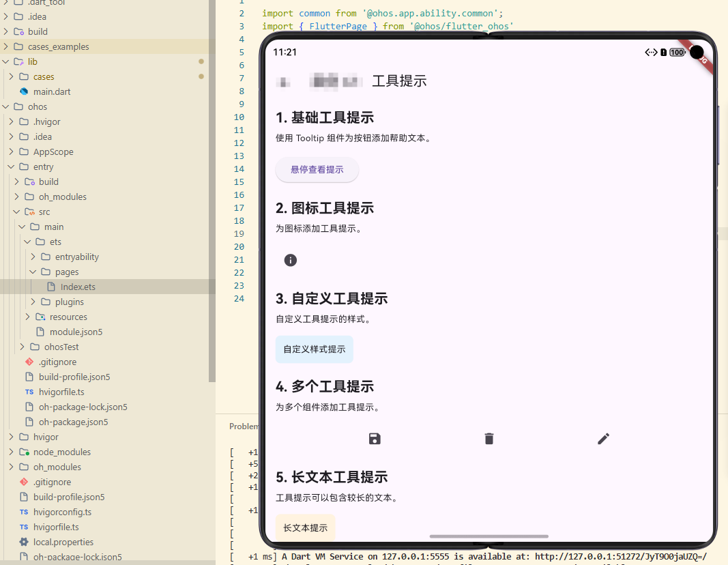
Task: Tap the save floppy disk icon
Action: click(x=375, y=439)
